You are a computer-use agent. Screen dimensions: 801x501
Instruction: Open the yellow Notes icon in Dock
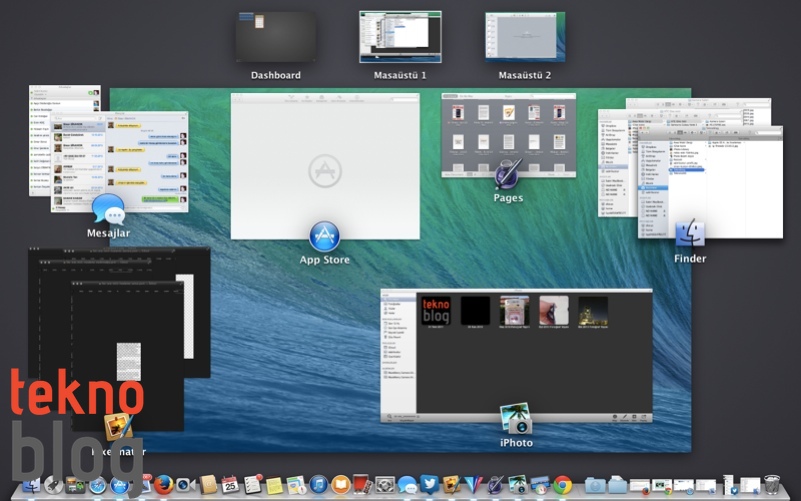coord(274,485)
